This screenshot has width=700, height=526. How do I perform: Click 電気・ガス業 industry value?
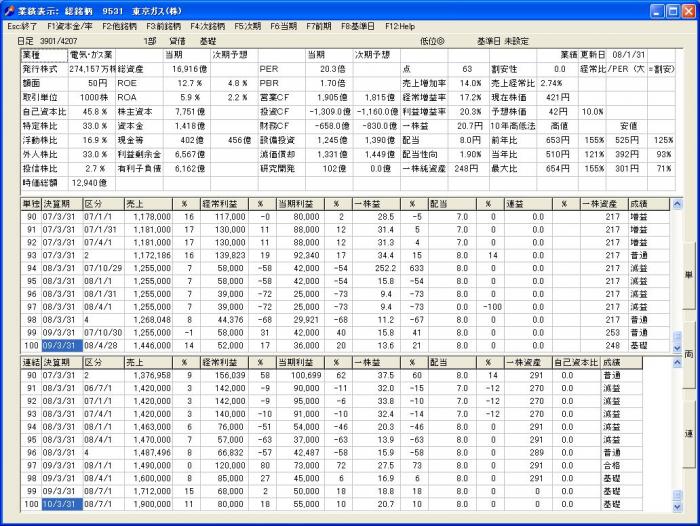pos(92,55)
